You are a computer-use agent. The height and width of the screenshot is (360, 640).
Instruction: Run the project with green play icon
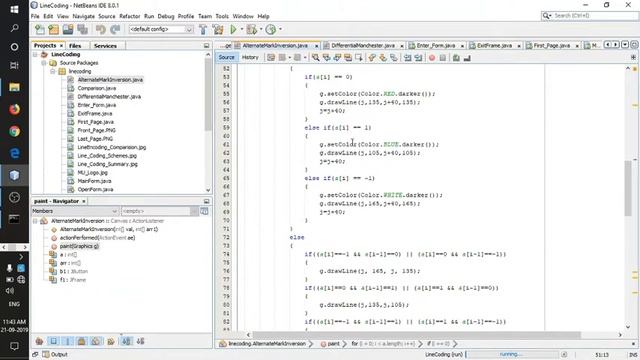(x=233, y=29)
